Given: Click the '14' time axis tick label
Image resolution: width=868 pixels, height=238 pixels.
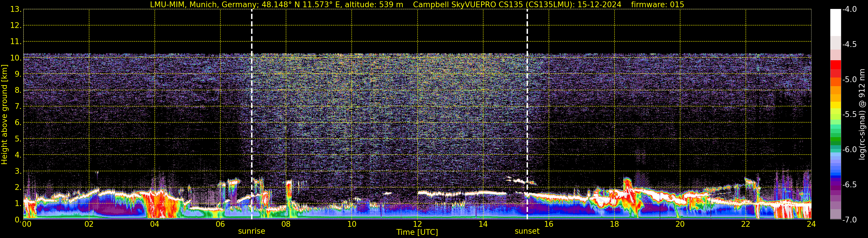Looking at the screenshot, I should (483, 224).
